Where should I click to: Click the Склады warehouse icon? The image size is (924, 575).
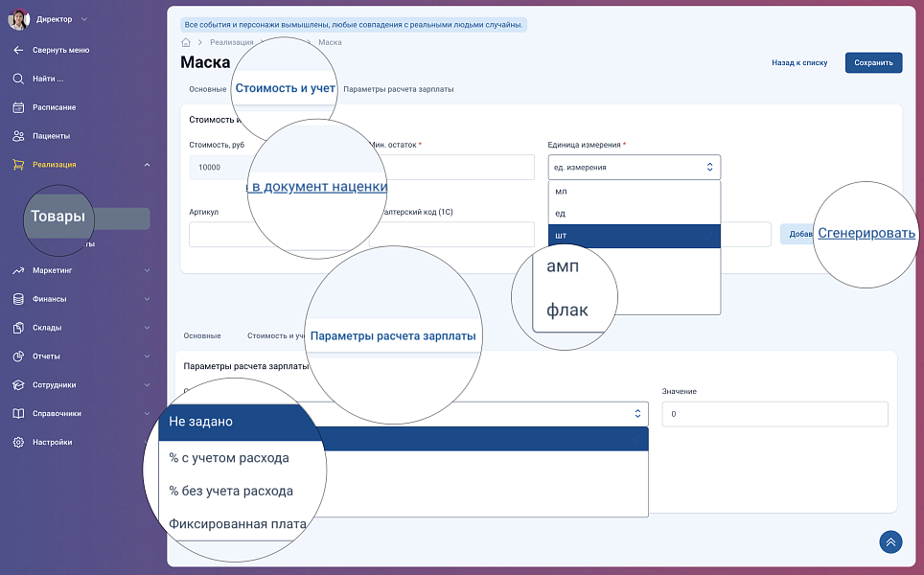point(18,328)
